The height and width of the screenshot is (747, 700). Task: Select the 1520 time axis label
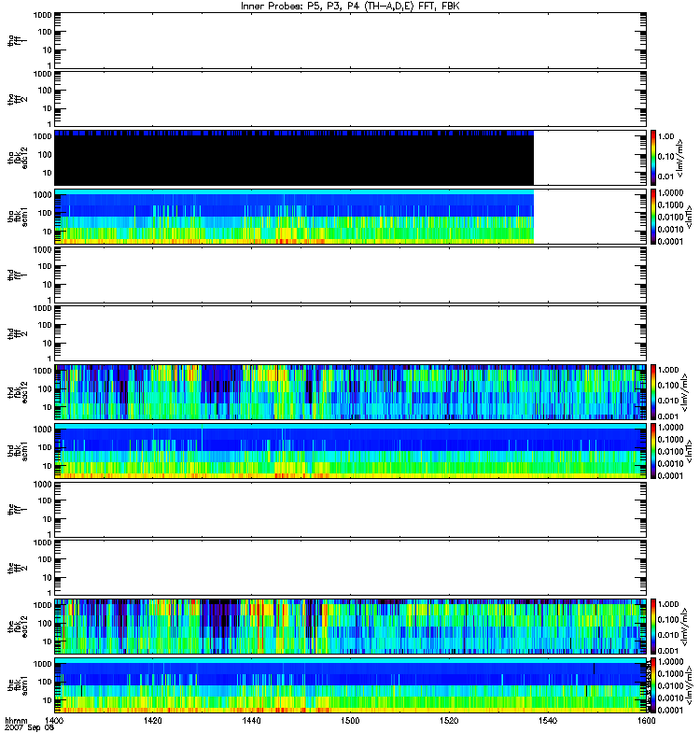pyautogui.click(x=449, y=720)
